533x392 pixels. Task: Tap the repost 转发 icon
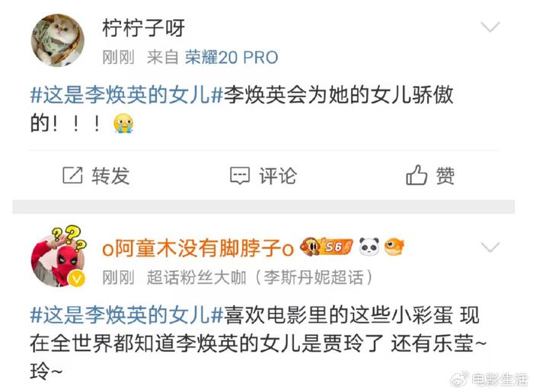pos(72,175)
